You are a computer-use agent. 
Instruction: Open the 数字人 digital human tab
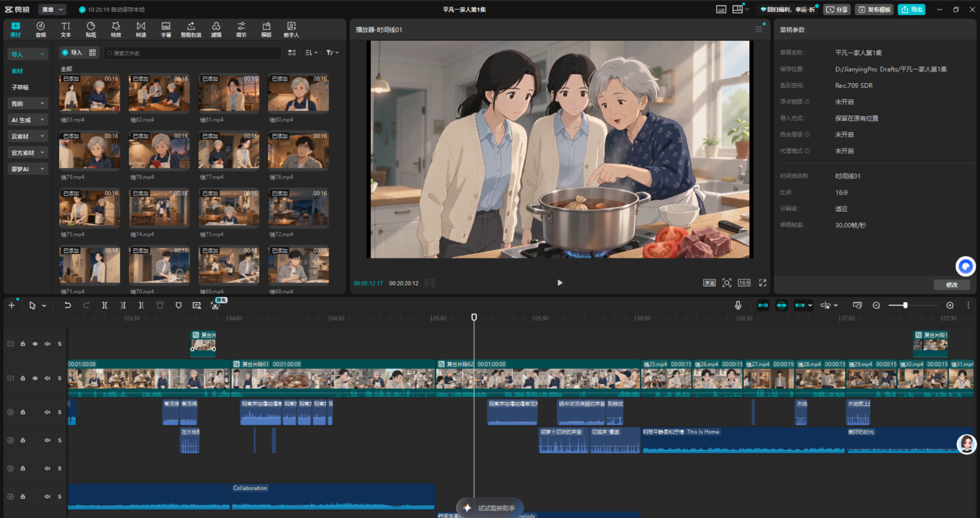click(x=291, y=29)
